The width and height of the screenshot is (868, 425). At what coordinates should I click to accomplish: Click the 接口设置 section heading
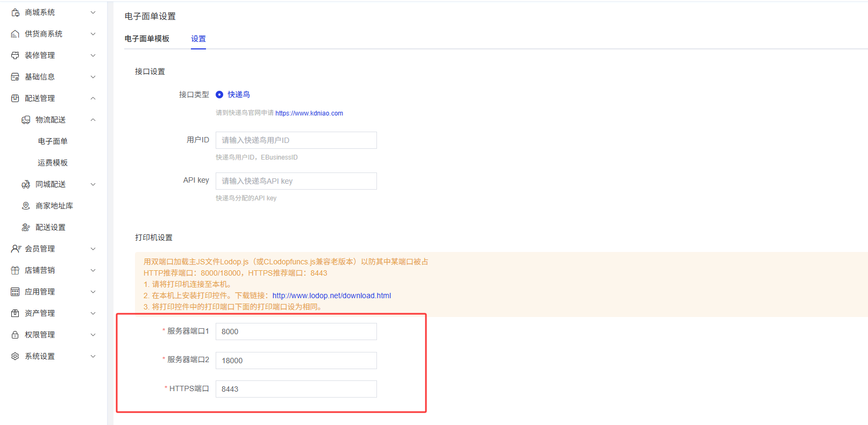(x=150, y=71)
